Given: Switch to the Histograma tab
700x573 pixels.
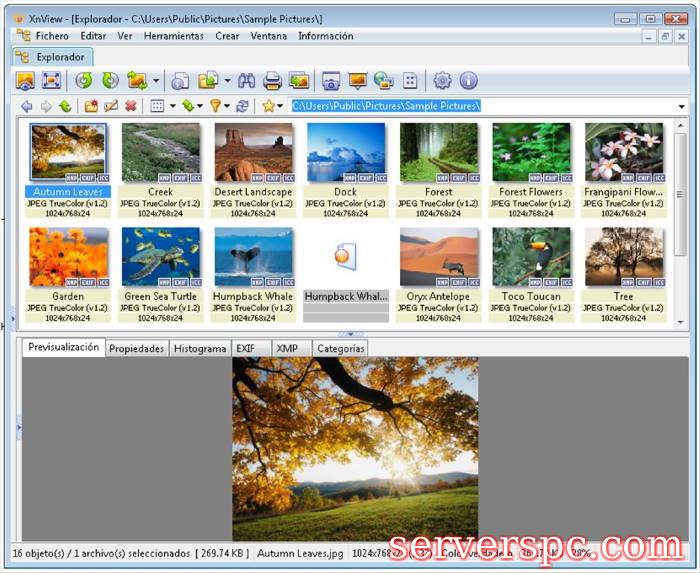Looking at the screenshot, I should click(x=200, y=349).
